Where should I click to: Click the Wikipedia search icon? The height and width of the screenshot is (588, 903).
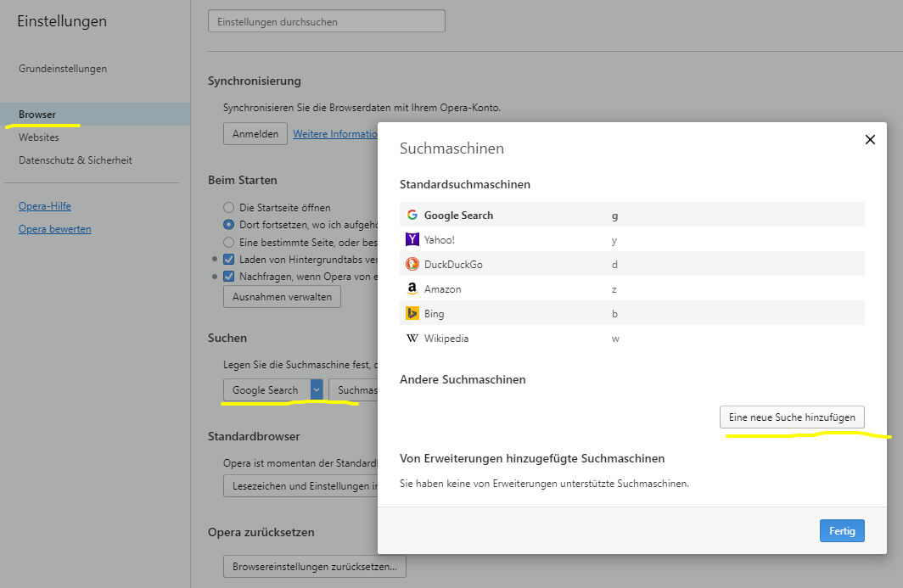tap(412, 338)
